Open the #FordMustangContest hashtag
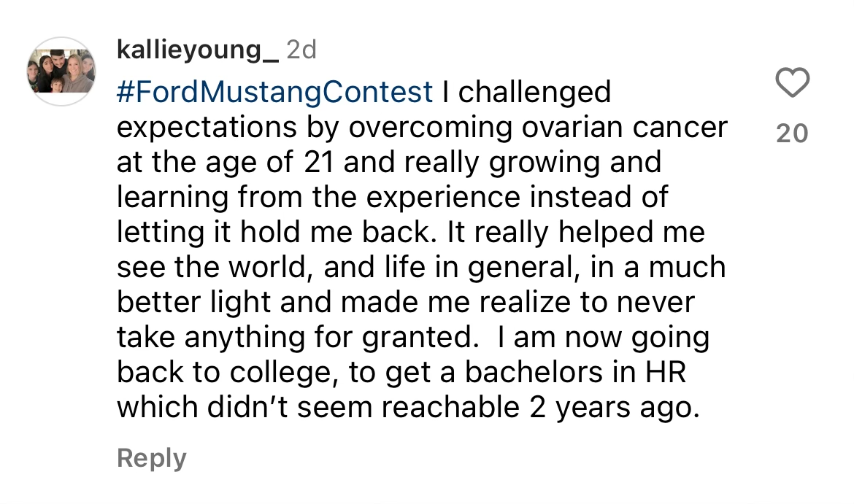The height and width of the screenshot is (504, 854). pyautogui.click(x=274, y=91)
